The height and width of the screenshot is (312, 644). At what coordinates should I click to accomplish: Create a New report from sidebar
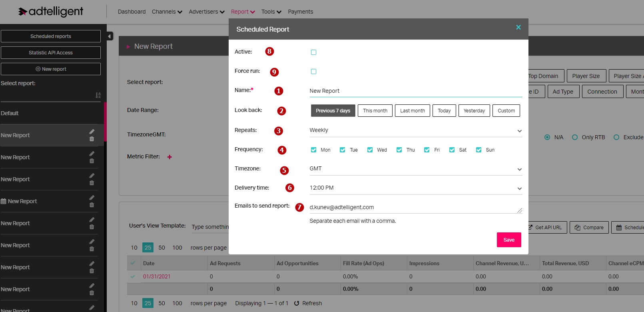[x=51, y=69]
